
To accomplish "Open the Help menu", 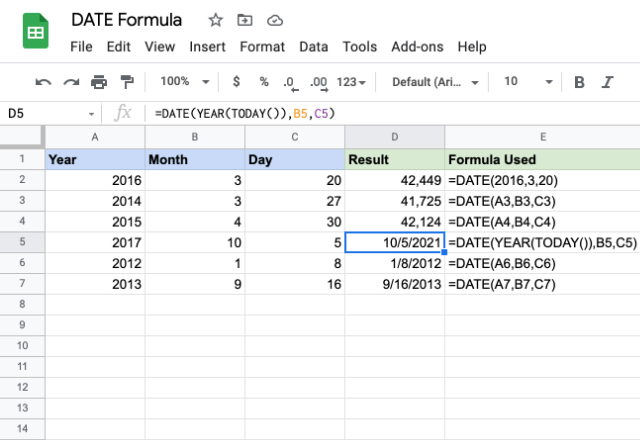I will tap(472, 47).
